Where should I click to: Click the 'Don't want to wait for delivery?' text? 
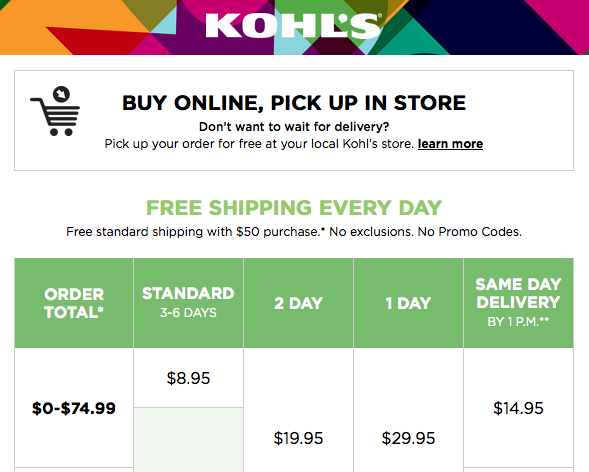pos(294,127)
